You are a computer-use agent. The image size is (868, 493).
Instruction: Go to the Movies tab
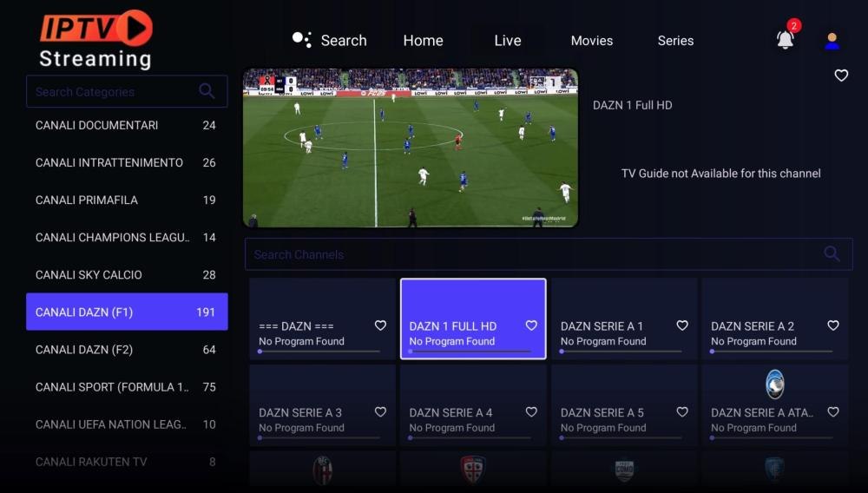pyautogui.click(x=591, y=41)
